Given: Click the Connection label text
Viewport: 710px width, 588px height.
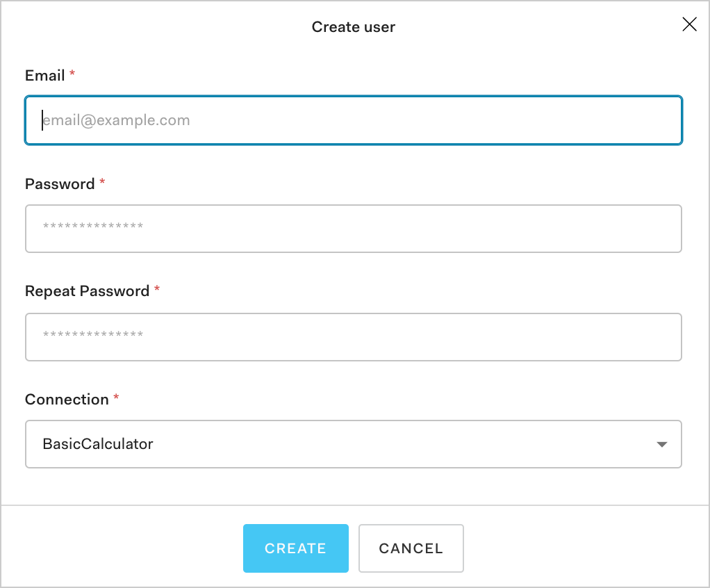Looking at the screenshot, I should point(67,400).
